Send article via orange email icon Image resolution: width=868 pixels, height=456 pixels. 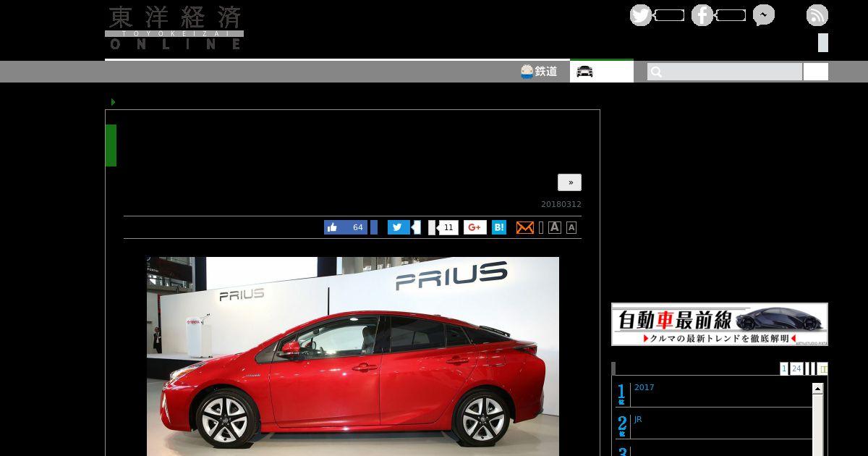[525, 227]
